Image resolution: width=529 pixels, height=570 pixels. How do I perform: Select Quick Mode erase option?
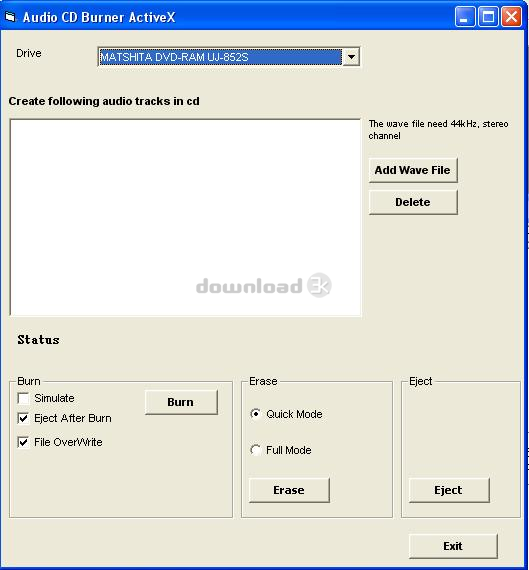pyautogui.click(x=256, y=414)
